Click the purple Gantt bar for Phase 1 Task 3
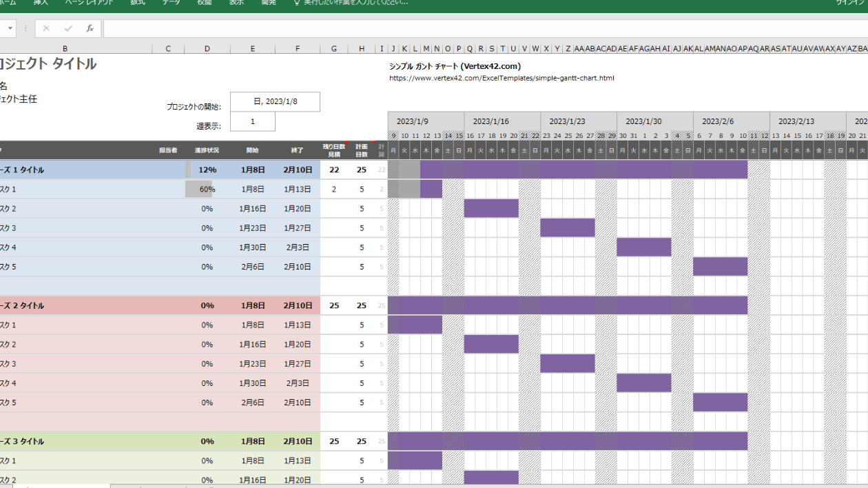Screen dimensions: 868x488 568,227
